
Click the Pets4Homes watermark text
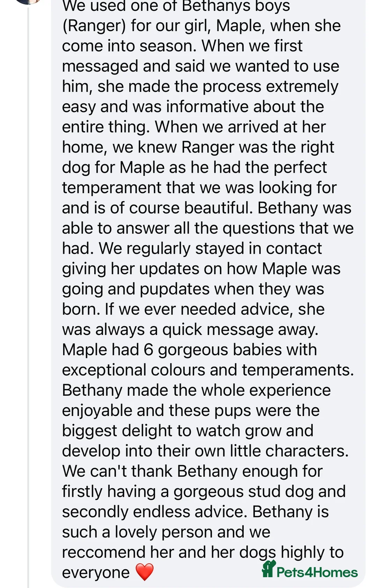click(317, 573)
